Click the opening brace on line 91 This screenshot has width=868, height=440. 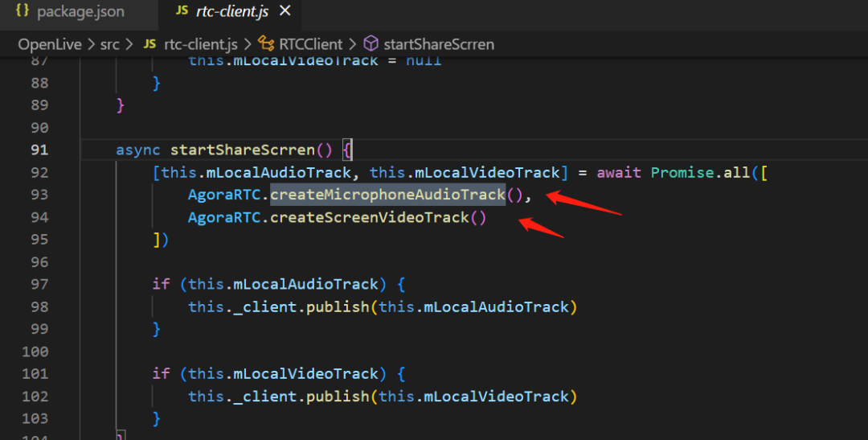347,150
